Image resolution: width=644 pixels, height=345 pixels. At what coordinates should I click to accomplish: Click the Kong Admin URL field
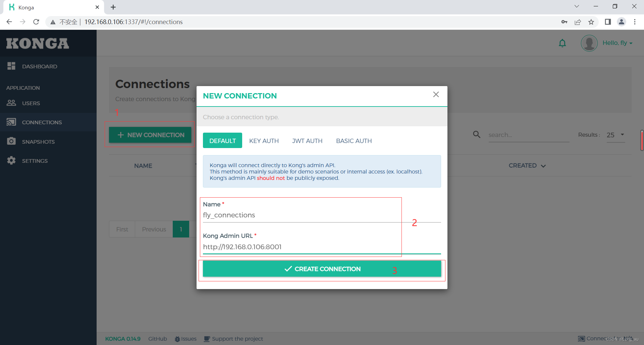point(322,247)
